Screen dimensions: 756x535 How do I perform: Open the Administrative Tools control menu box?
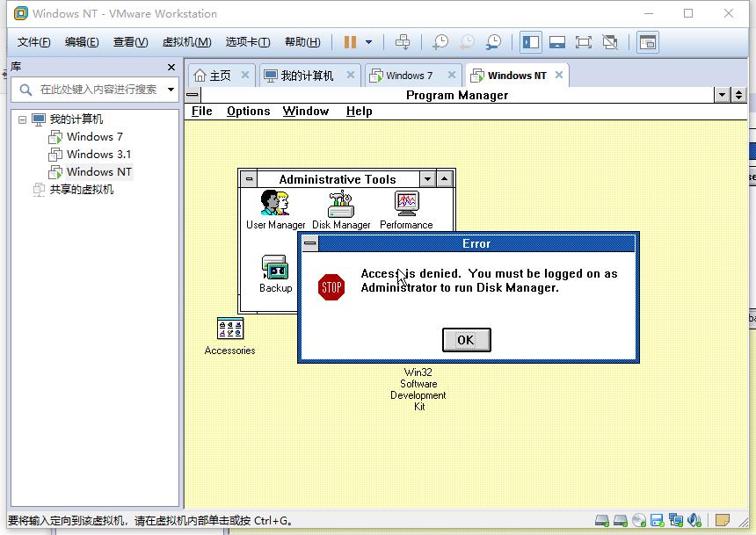click(249, 179)
